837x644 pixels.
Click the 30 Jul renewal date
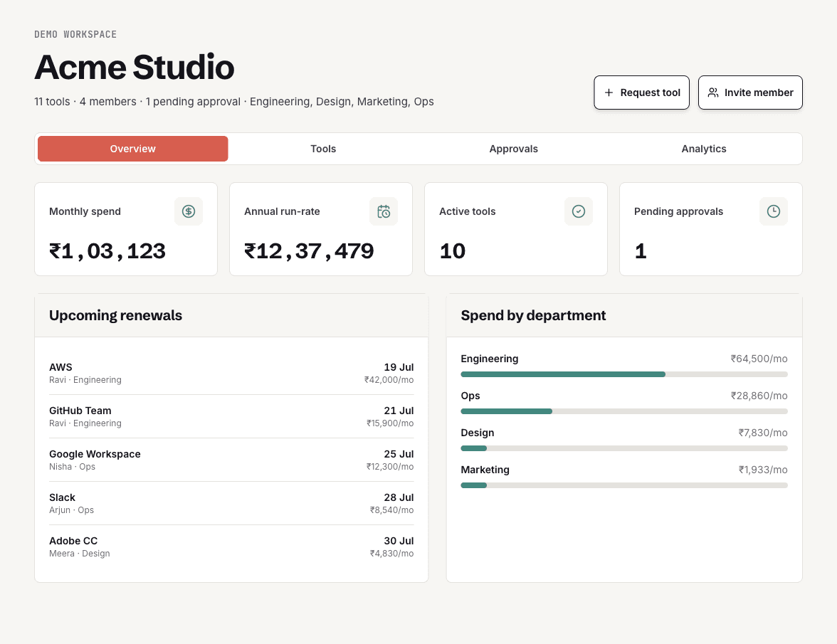tap(399, 541)
